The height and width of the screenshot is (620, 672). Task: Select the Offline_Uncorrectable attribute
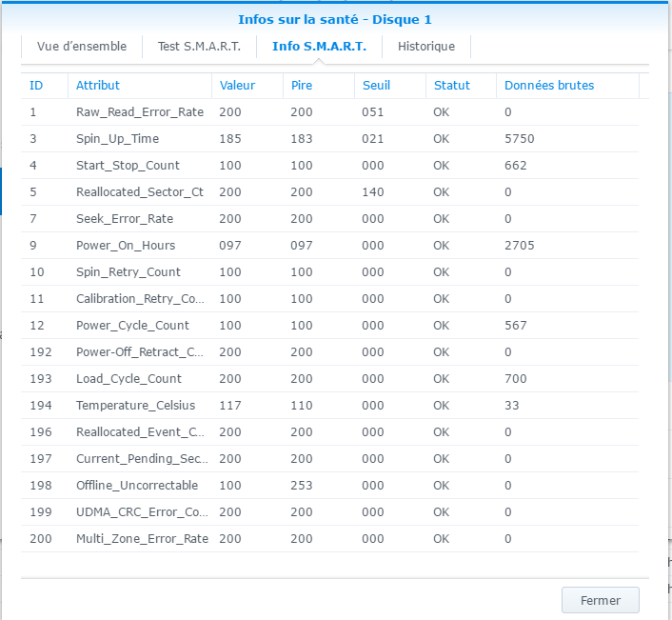[x=137, y=486]
